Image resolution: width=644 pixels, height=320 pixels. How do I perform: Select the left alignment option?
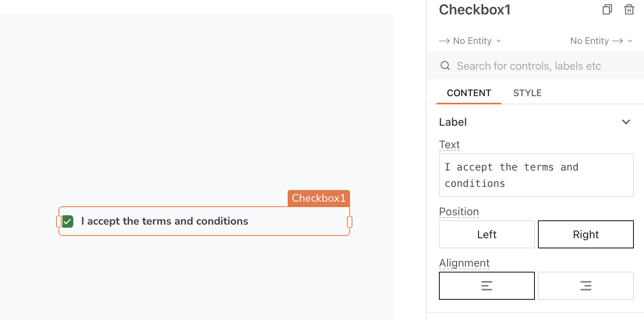coord(487,285)
